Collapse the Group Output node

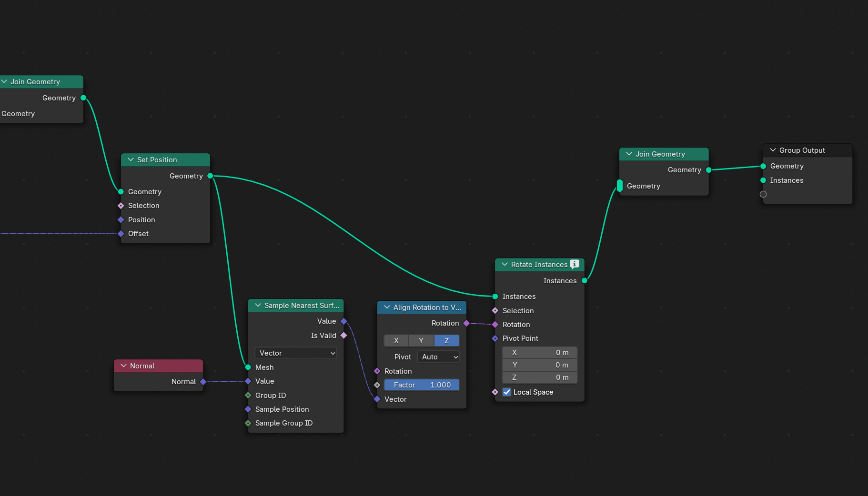tap(773, 150)
